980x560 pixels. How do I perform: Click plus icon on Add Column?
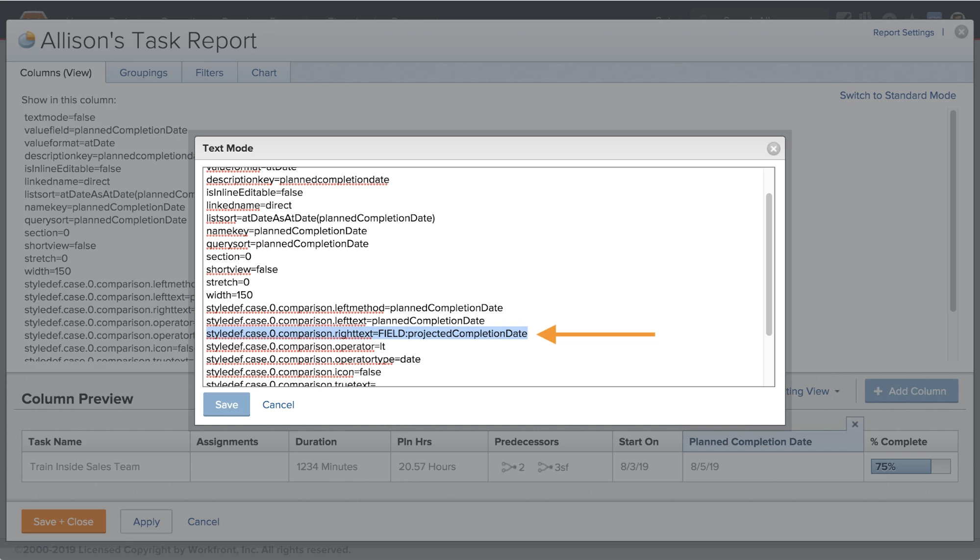coord(878,391)
